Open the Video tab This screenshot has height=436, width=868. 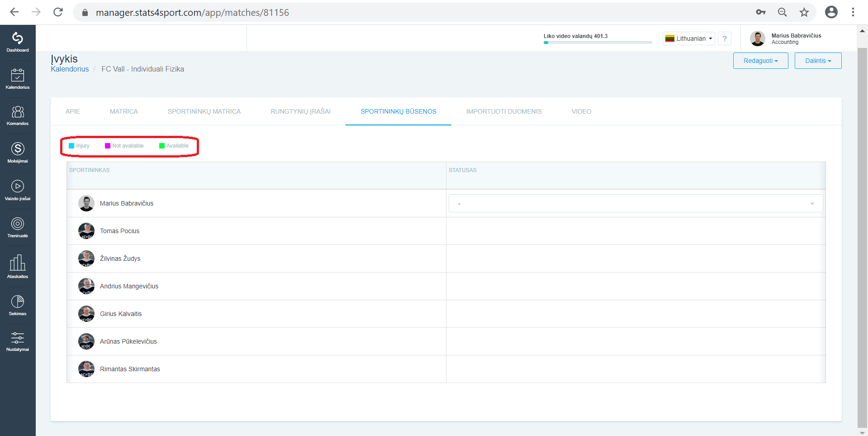coord(581,111)
